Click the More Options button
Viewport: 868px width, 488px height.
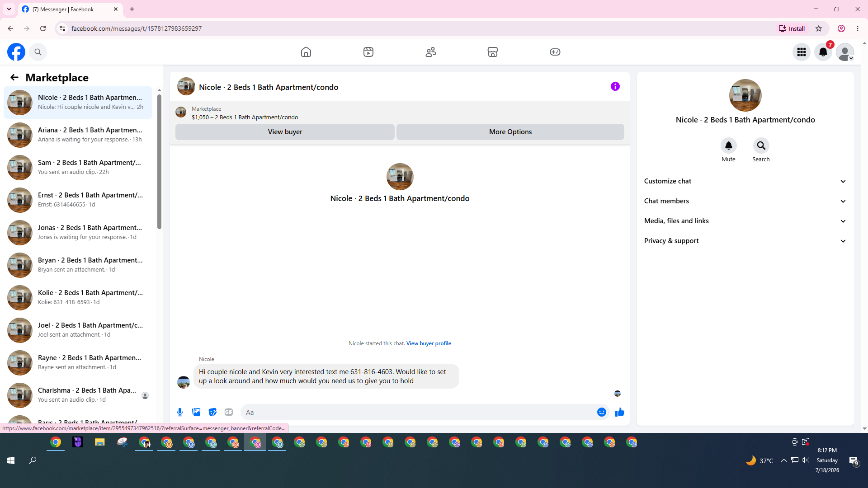pyautogui.click(x=510, y=132)
